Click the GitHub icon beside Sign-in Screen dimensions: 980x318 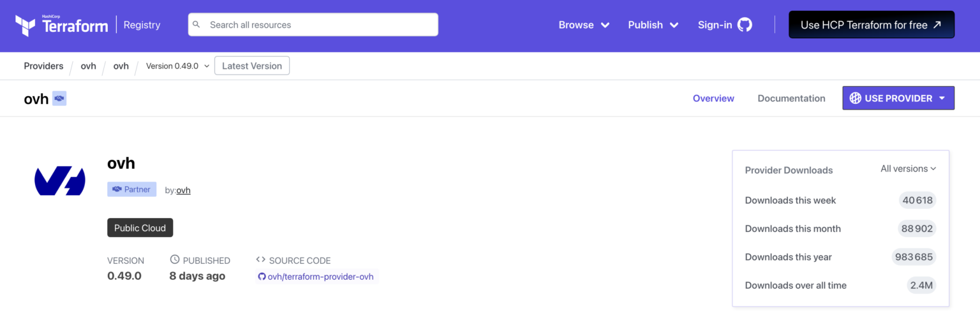(745, 25)
